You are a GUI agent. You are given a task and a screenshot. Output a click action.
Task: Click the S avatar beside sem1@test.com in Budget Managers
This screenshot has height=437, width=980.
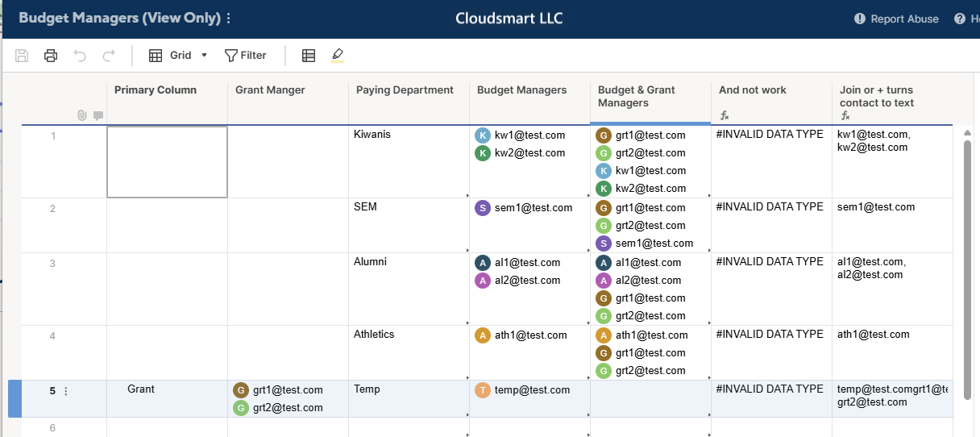tap(483, 208)
